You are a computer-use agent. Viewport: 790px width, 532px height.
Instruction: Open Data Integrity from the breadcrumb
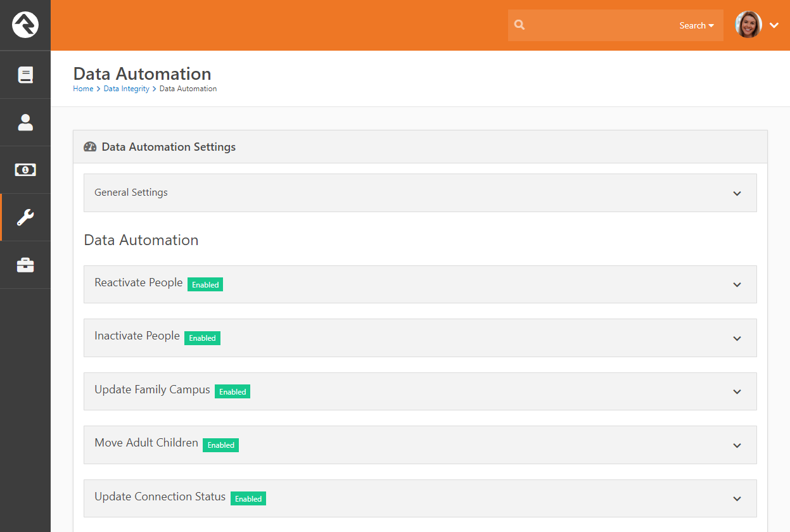(x=126, y=88)
